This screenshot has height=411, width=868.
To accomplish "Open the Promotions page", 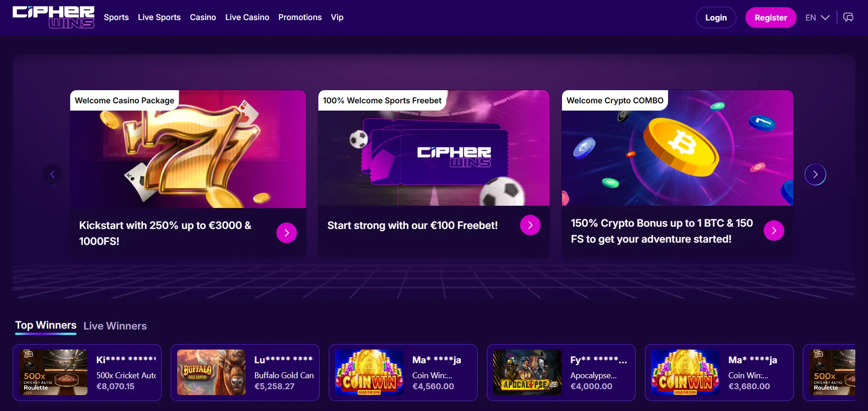I will (300, 17).
